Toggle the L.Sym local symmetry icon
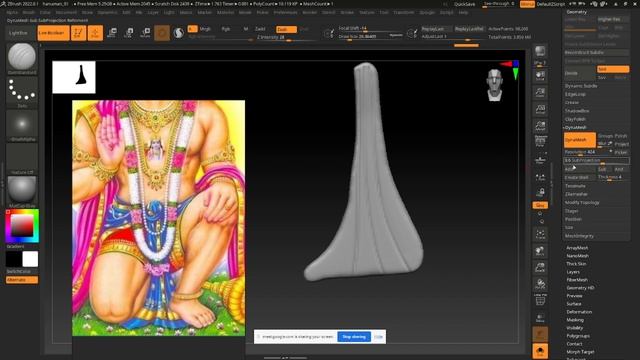640x360 pixels. (x=540, y=177)
